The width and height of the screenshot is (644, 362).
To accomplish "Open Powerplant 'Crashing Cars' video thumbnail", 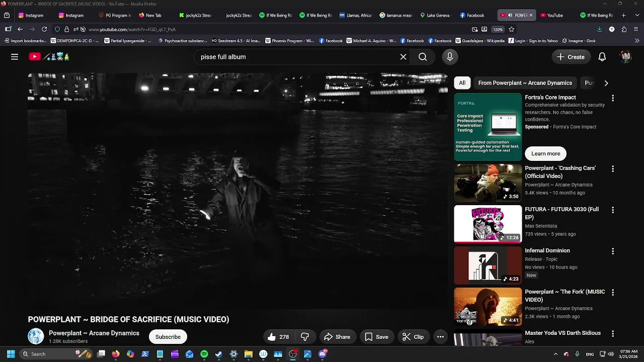I will click(488, 183).
